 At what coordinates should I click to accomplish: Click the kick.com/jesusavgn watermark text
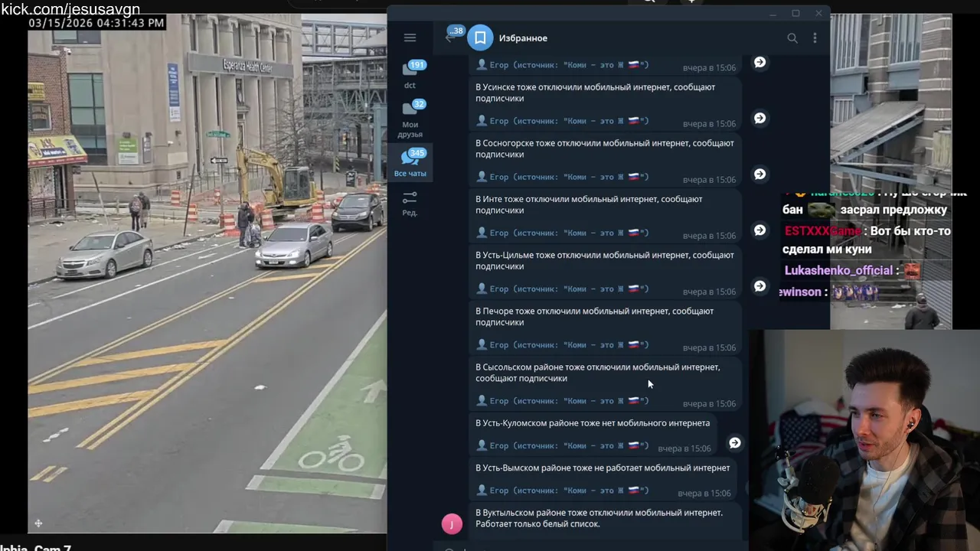(70, 8)
